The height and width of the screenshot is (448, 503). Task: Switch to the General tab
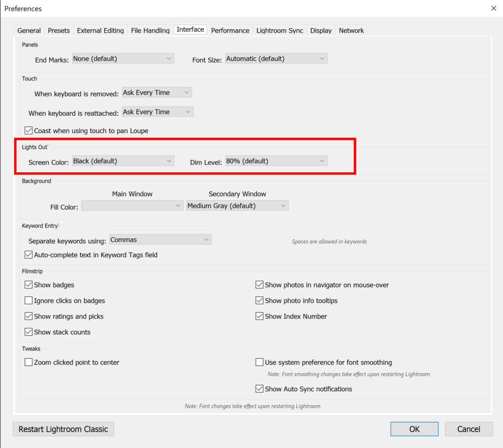(29, 30)
